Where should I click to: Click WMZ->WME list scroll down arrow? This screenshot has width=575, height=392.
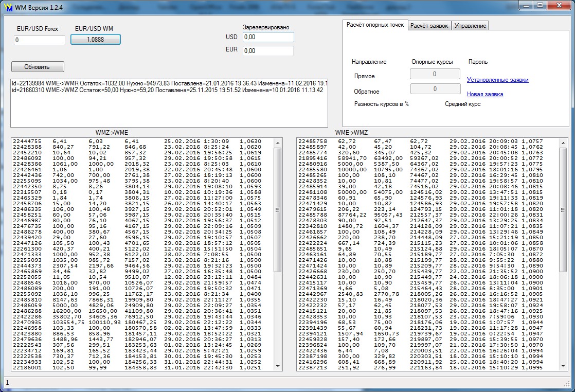point(278,366)
